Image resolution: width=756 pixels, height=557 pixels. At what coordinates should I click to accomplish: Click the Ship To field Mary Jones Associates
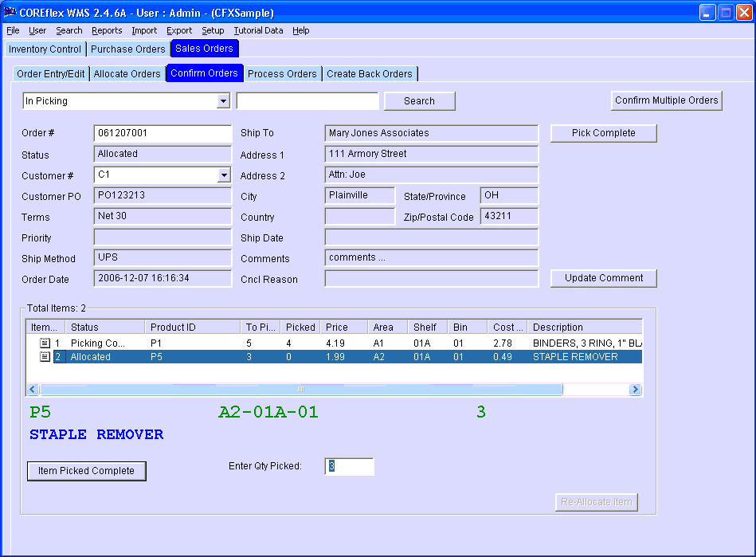point(432,134)
